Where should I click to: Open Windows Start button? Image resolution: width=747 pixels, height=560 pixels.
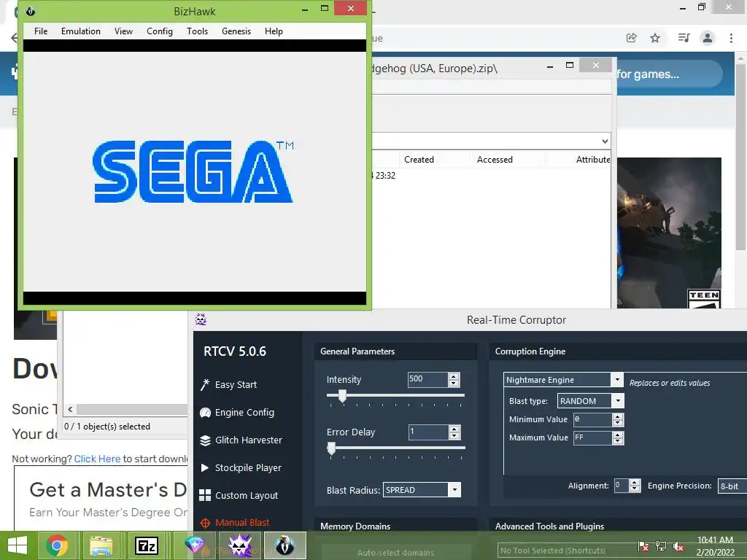click(x=18, y=545)
